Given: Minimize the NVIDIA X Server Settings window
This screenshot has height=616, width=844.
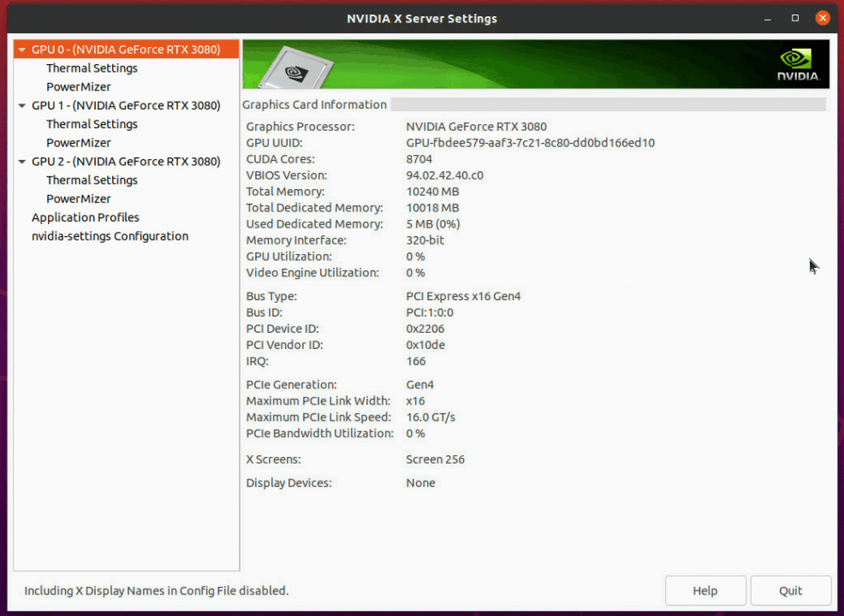Looking at the screenshot, I should pyautogui.click(x=768, y=18).
